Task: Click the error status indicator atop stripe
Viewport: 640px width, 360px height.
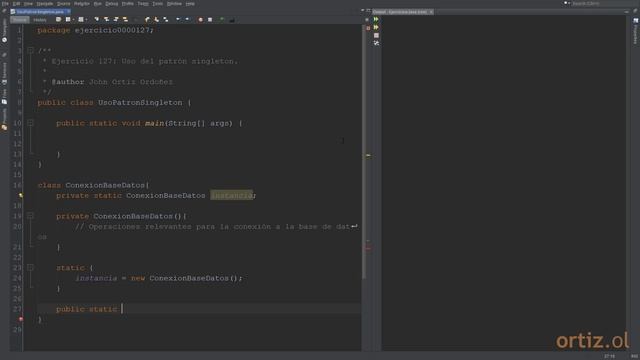Action: tap(368, 28)
